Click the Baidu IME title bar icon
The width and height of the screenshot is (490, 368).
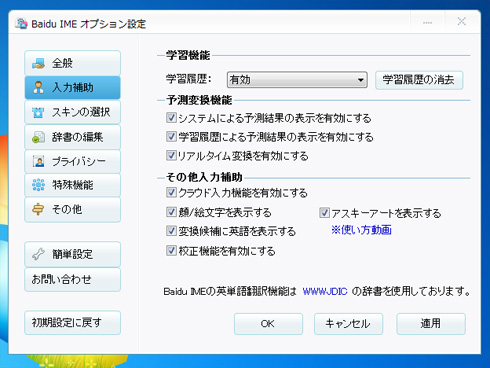pyautogui.click(x=22, y=23)
